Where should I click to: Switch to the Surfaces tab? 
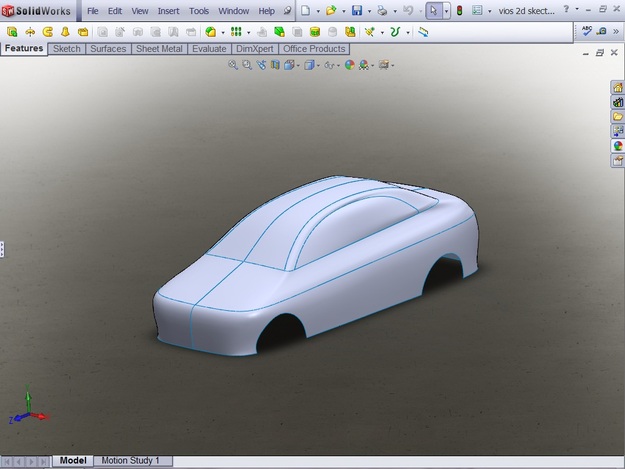108,49
